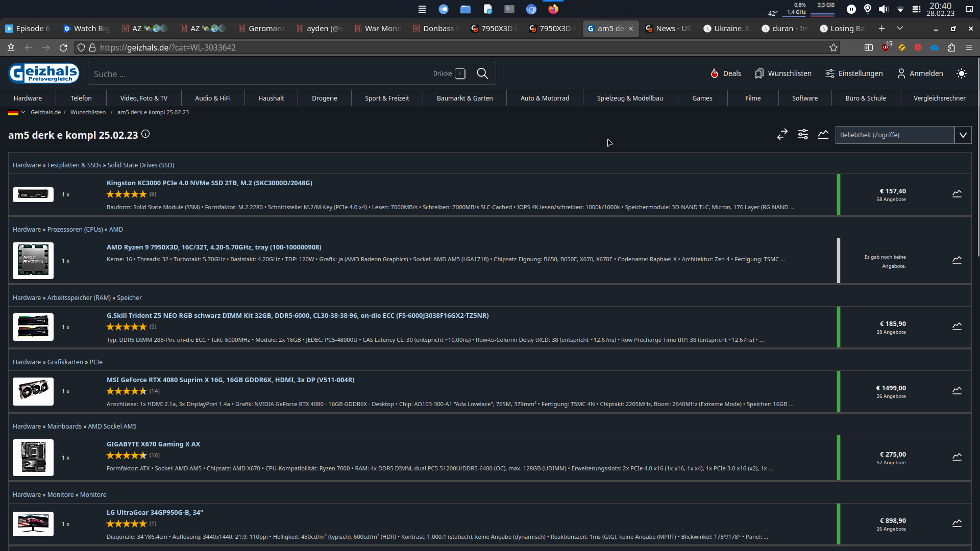This screenshot has width=980, height=551.
Task: Click Wunschlisten breadcrumb link
Action: tap(88, 112)
